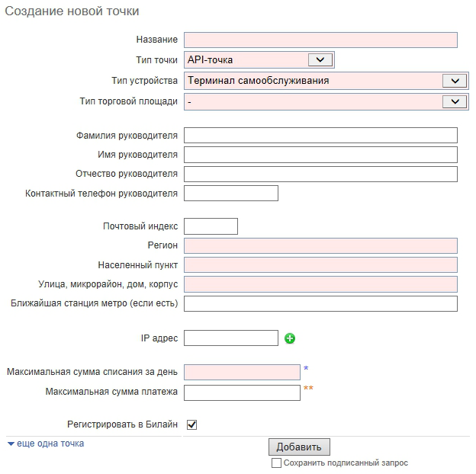This screenshot has width=476, height=474.
Task: Click the Улица, микрорайон, дом, корпус field
Action: coord(320,284)
